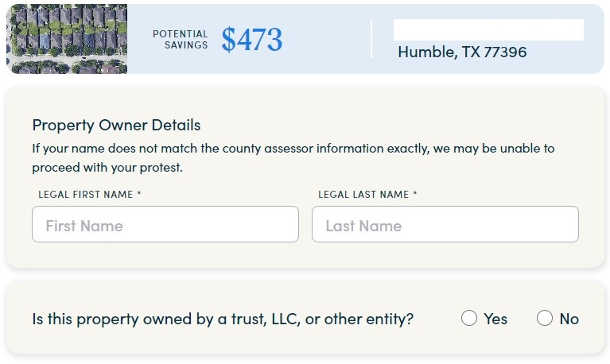This screenshot has height=364, width=610.
Task: Click the aerial property photo thumbnail
Action: click(x=67, y=40)
